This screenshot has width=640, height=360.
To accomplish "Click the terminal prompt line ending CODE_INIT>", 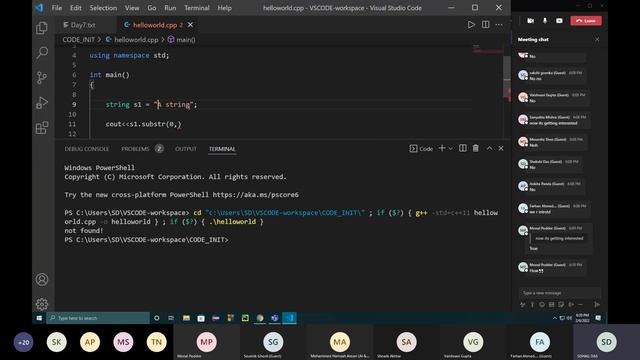I will pos(147,240).
